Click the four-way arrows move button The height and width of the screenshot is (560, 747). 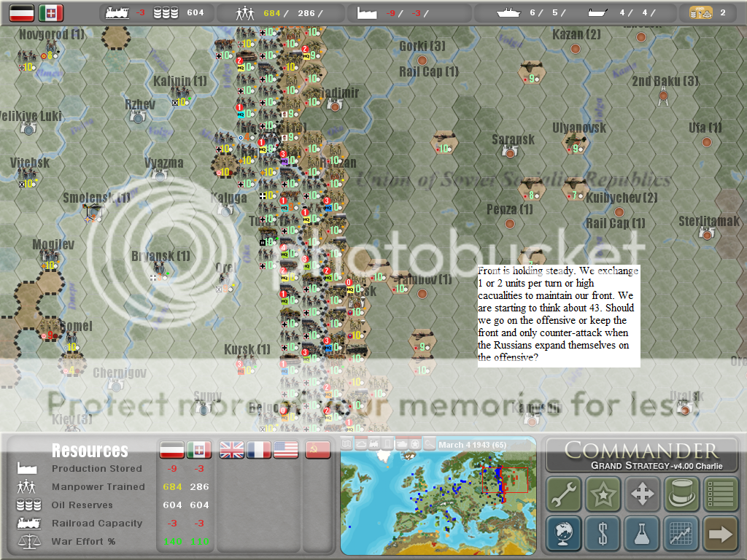pos(642,495)
